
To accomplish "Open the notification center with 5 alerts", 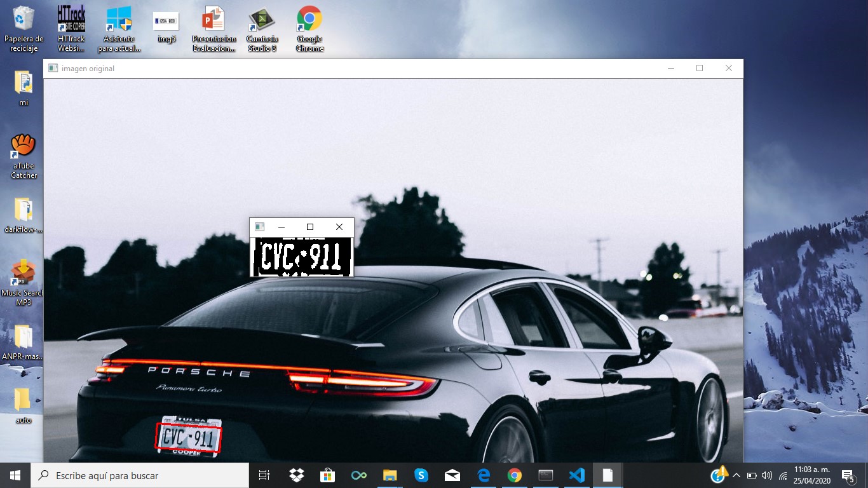I will [848, 475].
